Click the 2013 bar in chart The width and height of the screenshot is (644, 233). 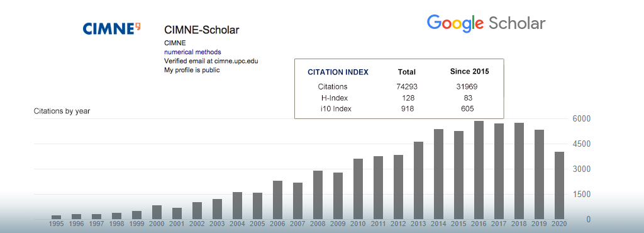[418, 180]
